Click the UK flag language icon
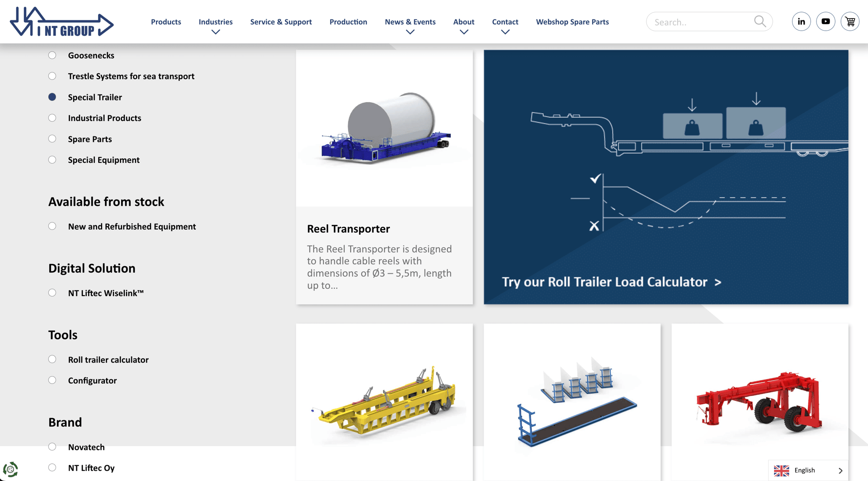This screenshot has width=868, height=481. [x=781, y=470]
